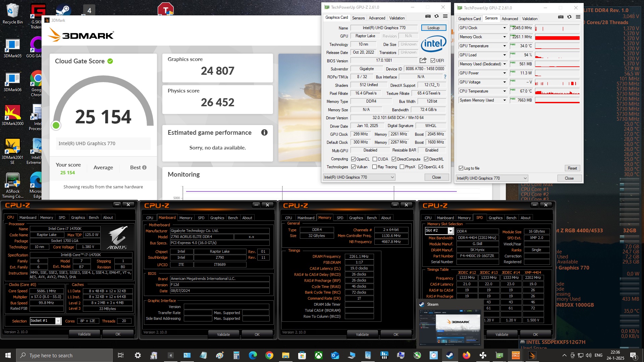Image resolution: width=644 pixels, height=362 pixels.
Task: Toggle the OpenCL checkbox in GPU-Z
Action: 353,159
